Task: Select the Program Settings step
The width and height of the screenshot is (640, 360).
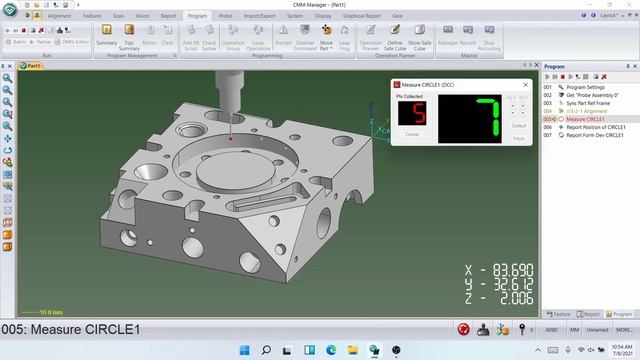Action: 585,87
